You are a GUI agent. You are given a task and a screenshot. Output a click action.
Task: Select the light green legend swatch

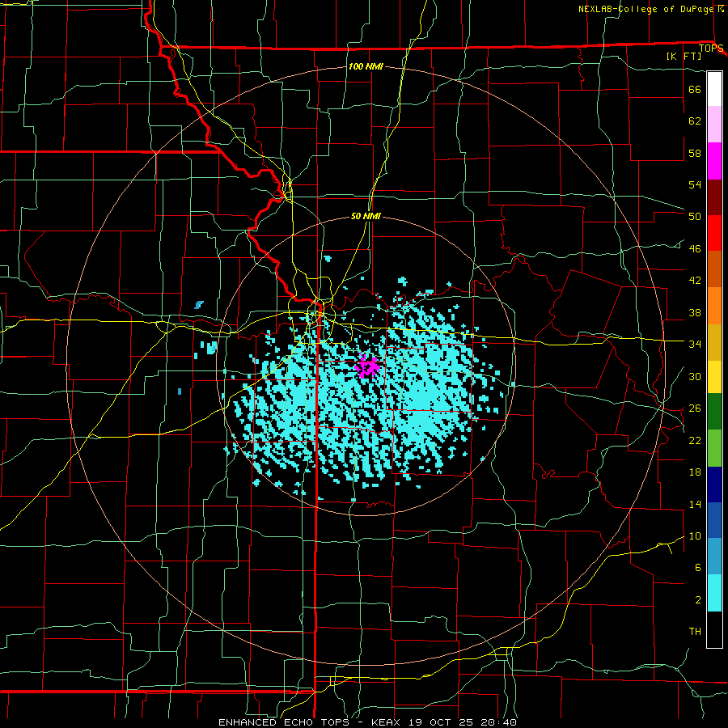pyautogui.click(x=714, y=448)
